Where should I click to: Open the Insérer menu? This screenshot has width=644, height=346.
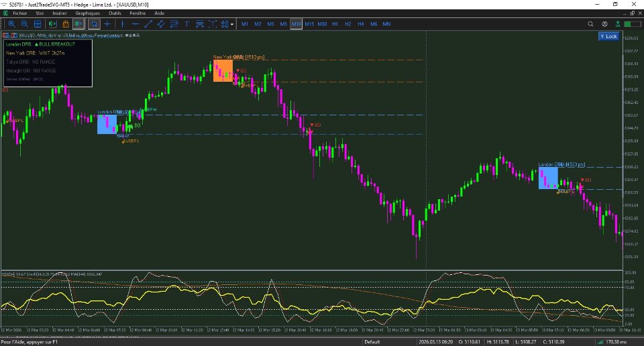(x=60, y=13)
